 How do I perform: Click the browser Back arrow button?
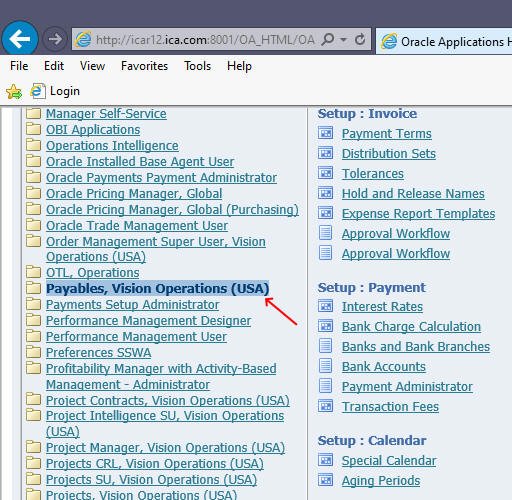click(x=20, y=39)
